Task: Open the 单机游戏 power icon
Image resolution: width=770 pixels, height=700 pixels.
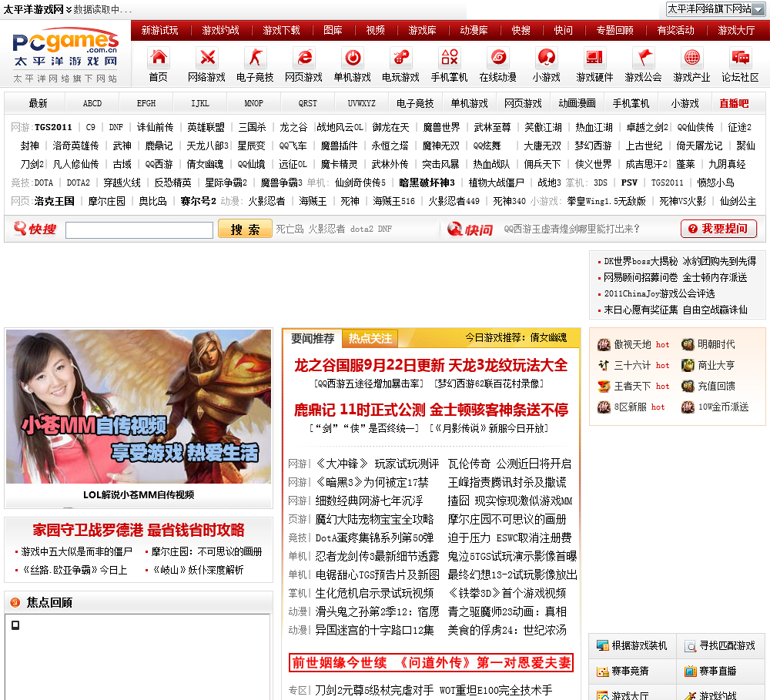Action: 352,58
